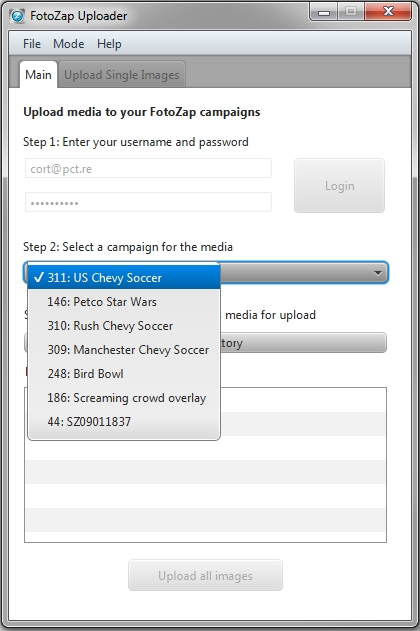Click the Login button

click(340, 186)
